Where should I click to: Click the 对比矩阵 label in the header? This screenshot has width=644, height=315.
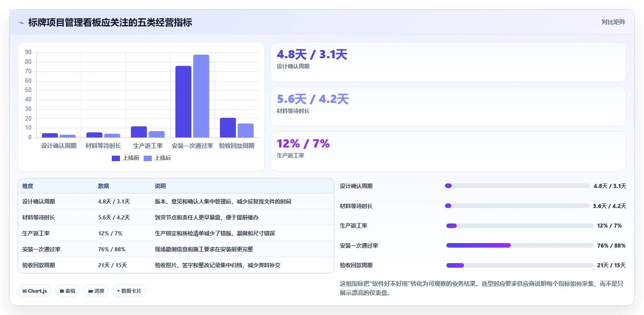[613, 22]
